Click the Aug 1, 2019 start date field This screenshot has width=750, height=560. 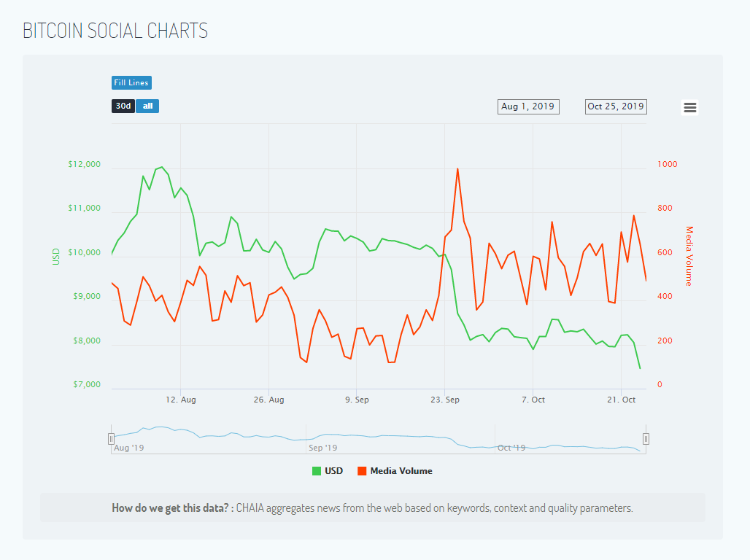click(x=528, y=106)
